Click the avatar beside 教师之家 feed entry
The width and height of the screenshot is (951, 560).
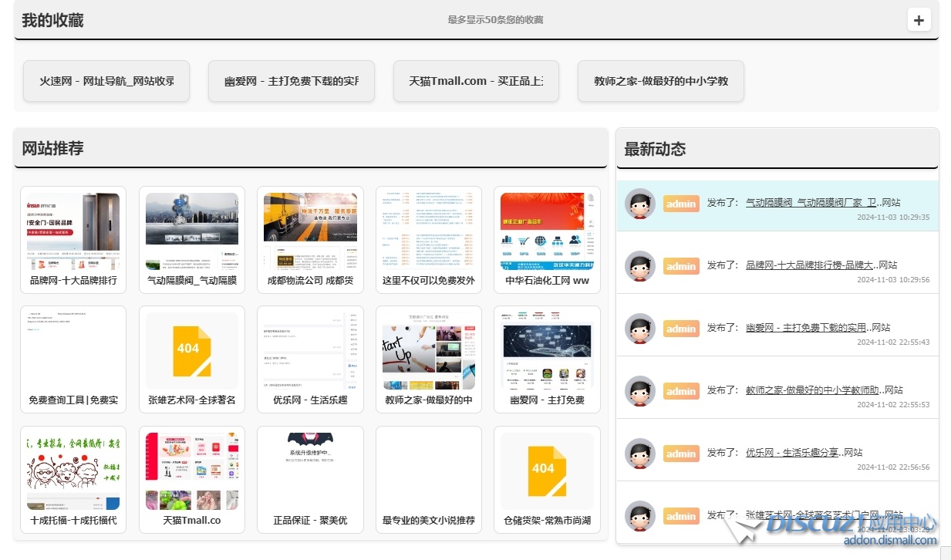[640, 391]
